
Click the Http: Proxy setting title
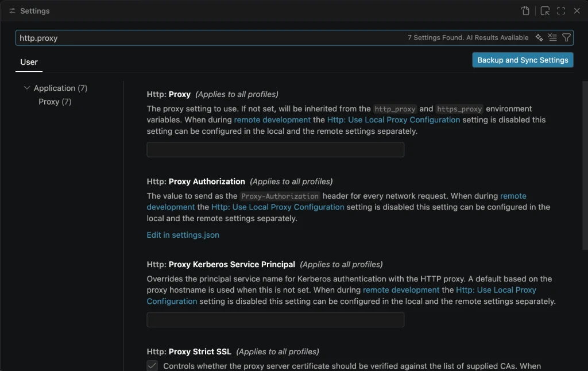169,94
